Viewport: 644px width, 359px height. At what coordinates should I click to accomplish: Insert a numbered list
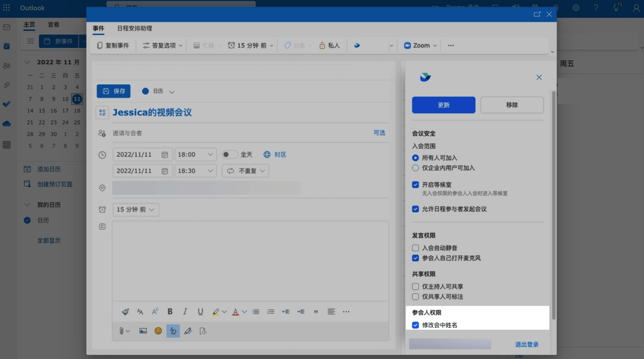click(271, 312)
